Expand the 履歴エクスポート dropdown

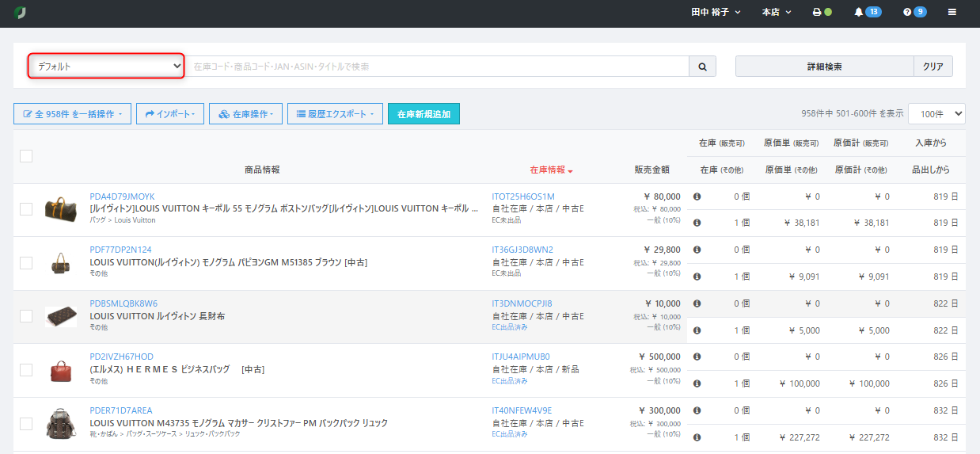(335, 114)
